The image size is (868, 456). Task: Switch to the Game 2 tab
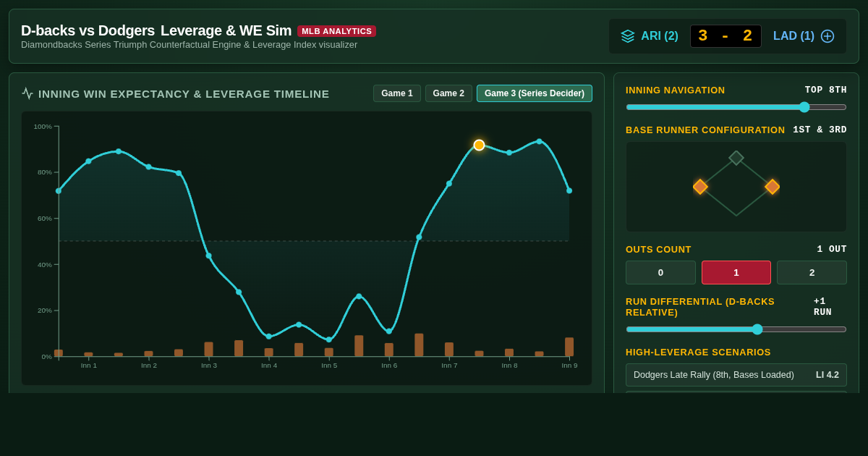(x=448, y=93)
